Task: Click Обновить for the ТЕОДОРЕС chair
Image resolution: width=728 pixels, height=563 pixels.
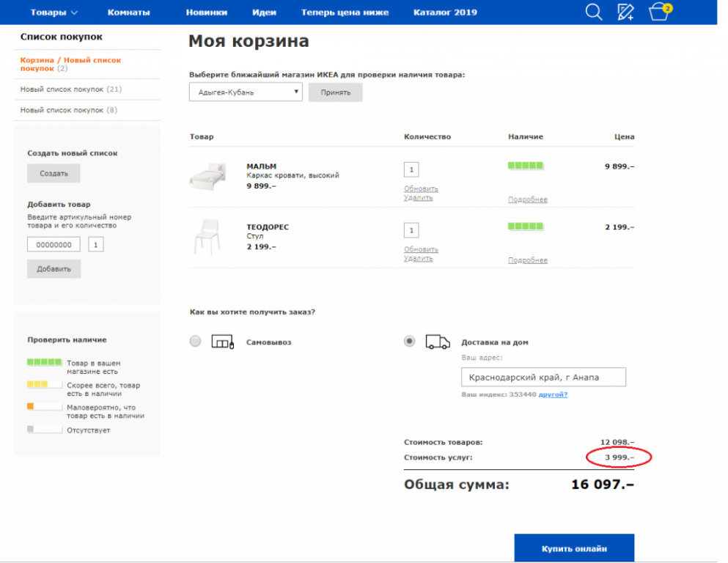Action: pos(421,249)
